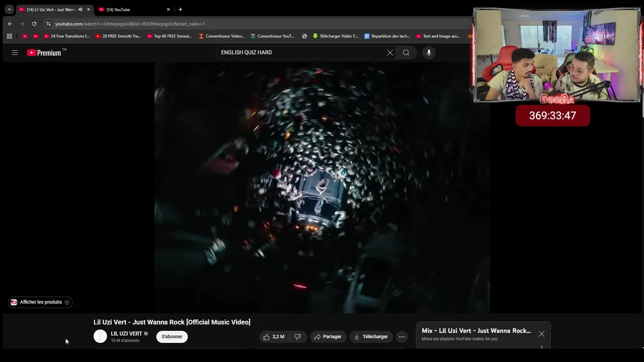Viewport: 644px width, 362px height.
Task: Like the video (2,2 M)
Action: [274, 336]
